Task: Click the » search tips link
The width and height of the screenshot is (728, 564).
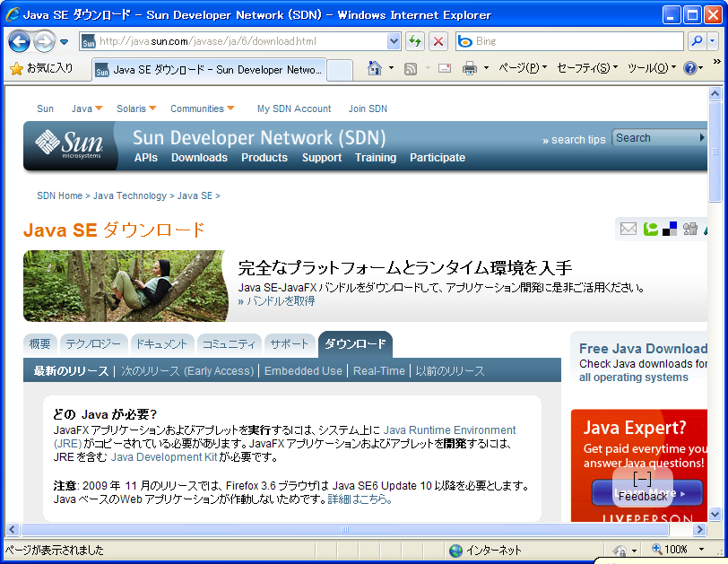Action: pos(574,140)
